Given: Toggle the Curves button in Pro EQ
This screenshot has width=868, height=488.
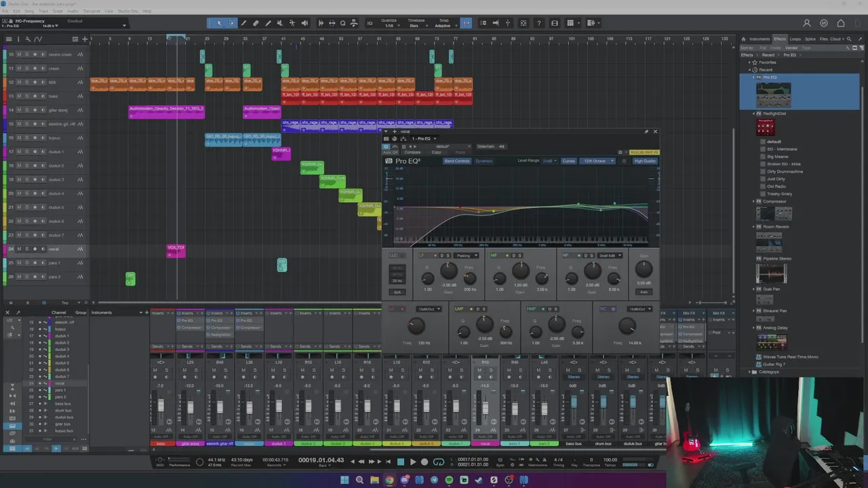Looking at the screenshot, I should [569, 161].
